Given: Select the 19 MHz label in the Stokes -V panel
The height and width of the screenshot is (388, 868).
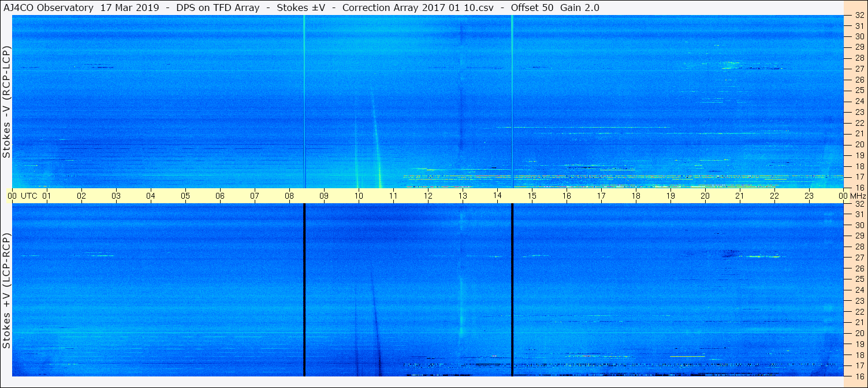Looking at the screenshot, I should [859, 155].
